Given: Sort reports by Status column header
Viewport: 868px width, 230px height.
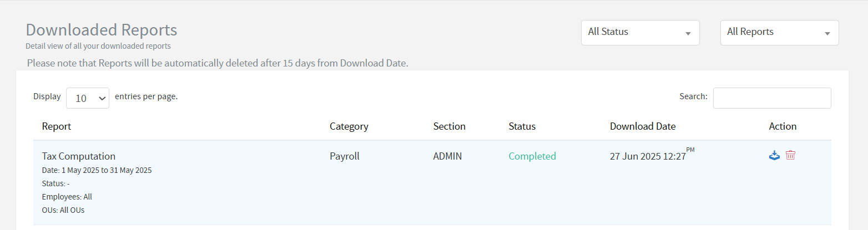Looking at the screenshot, I should point(522,126).
